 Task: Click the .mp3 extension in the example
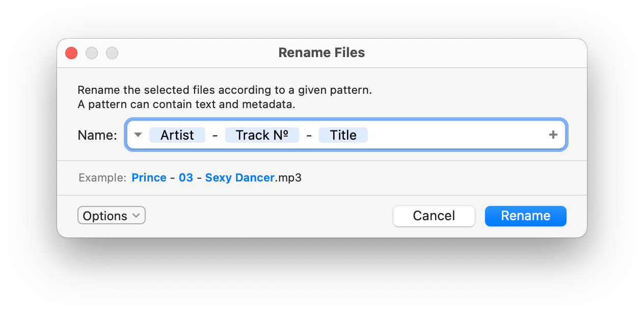[288, 178]
